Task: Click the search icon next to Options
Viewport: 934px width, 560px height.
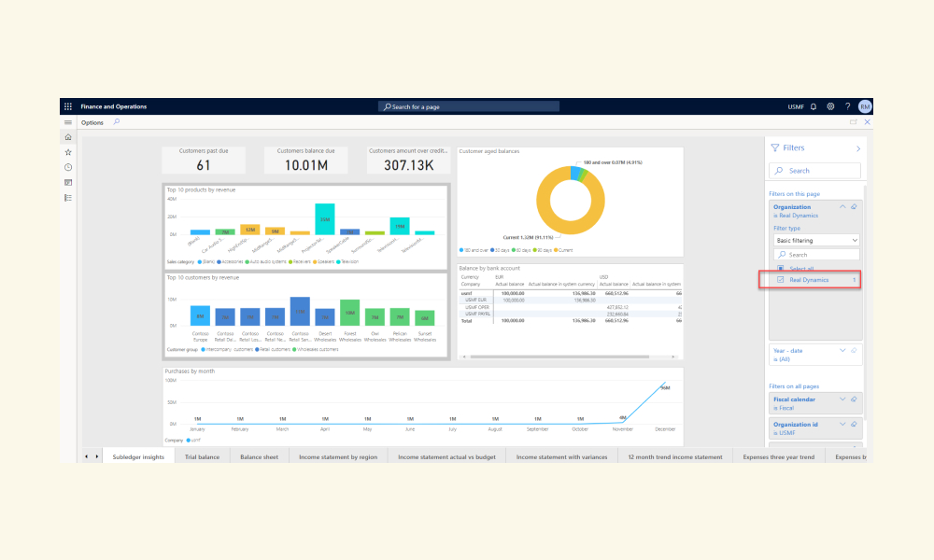Action: (x=117, y=122)
